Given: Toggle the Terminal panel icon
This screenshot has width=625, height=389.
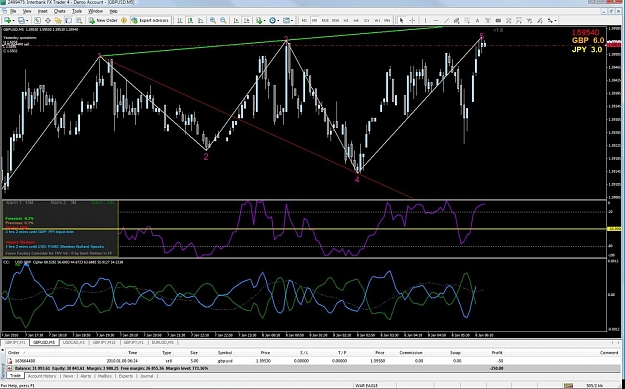Looking at the screenshot, I should [69, 20].
